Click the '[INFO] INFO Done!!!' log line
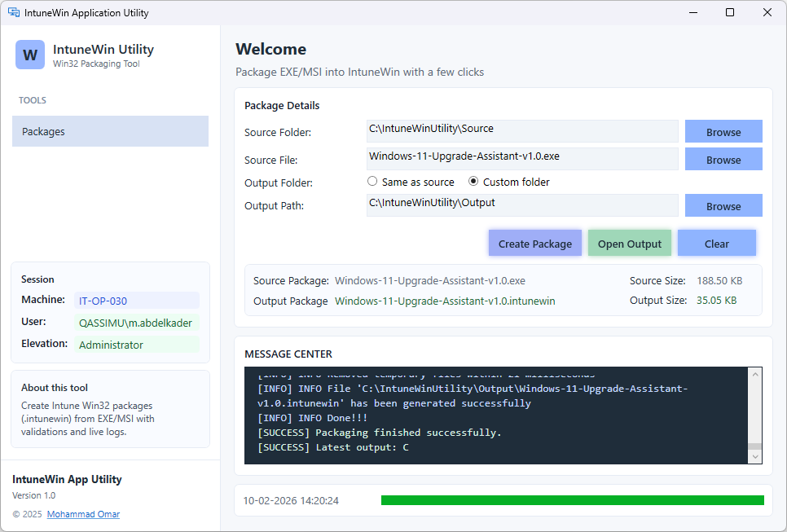 pos(313,418)
